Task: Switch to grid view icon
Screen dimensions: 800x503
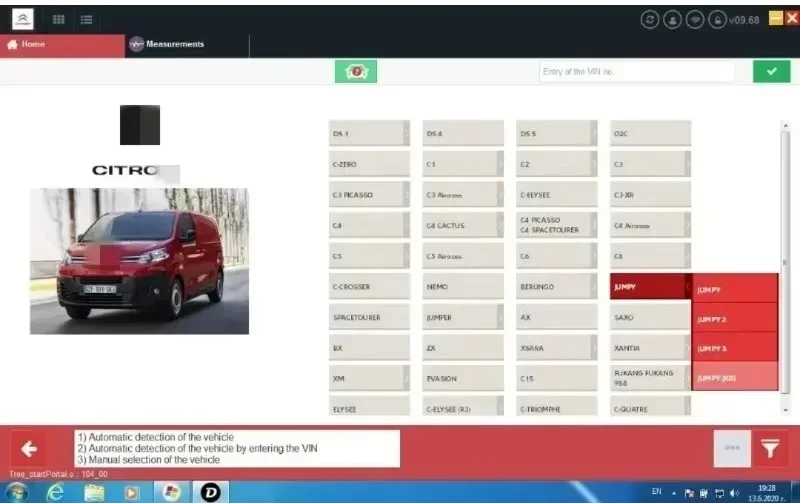Action: 59,19
